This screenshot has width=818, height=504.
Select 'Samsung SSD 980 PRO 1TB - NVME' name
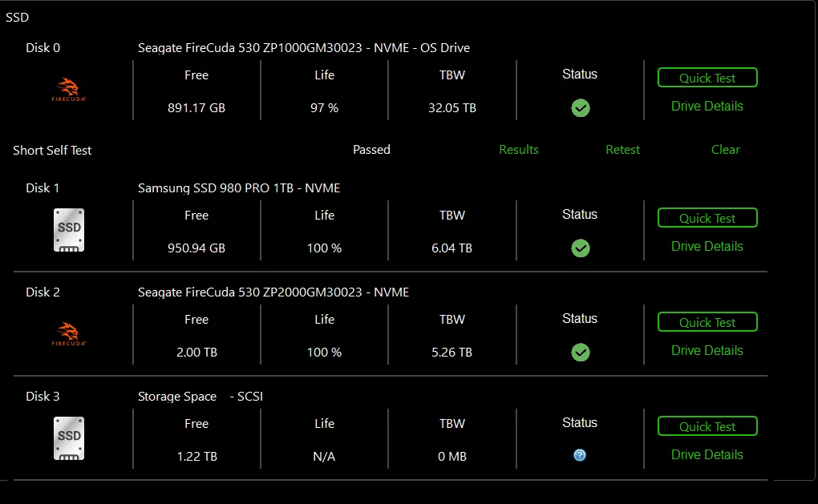click(239, 188)
